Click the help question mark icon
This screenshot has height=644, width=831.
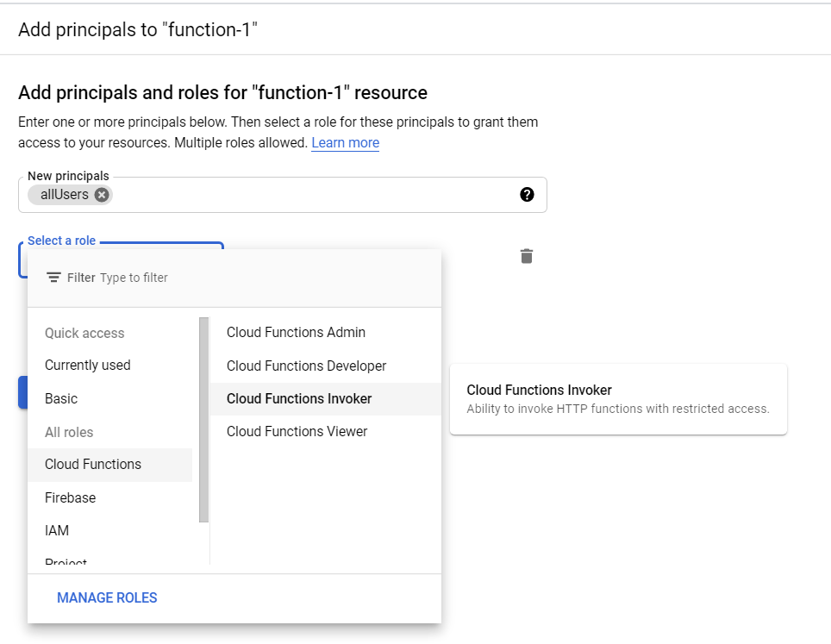pos(528,195)
